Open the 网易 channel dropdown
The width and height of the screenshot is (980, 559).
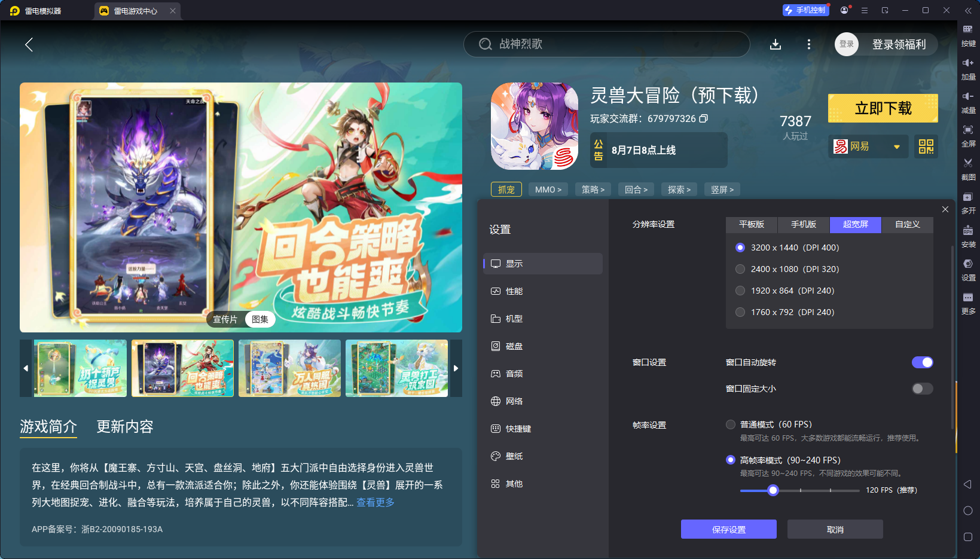(x=868, y=146)
